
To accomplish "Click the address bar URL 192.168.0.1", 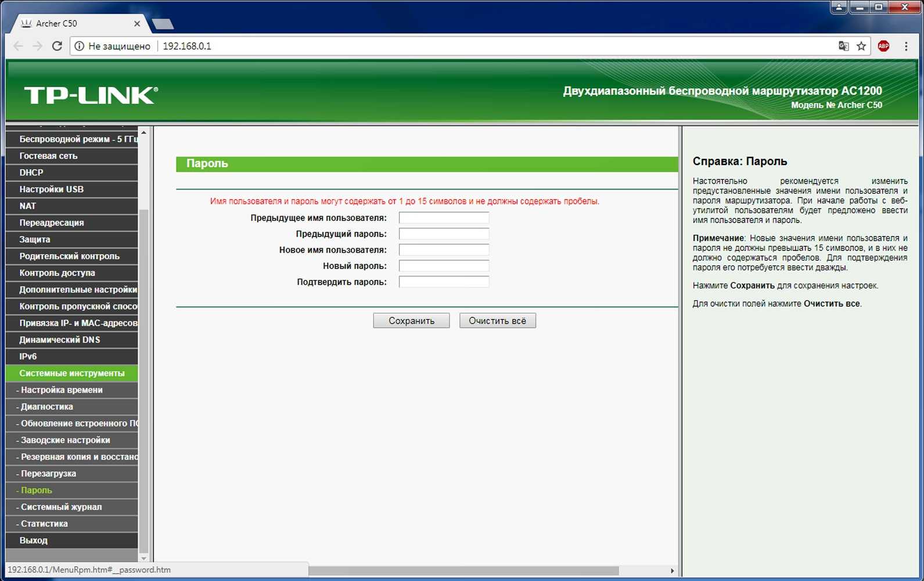I will coord(187,46).
